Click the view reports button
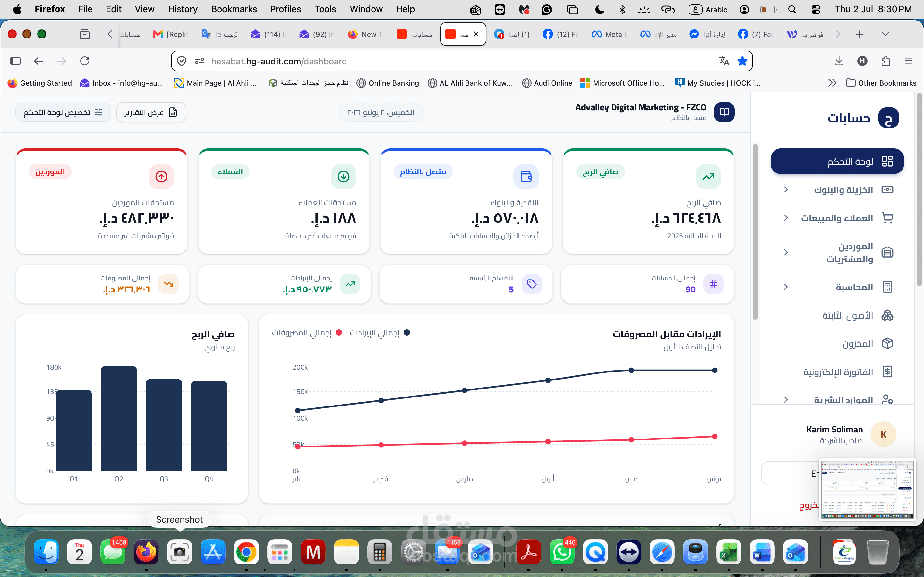Screen dimensions: 924x577 coord(151,112)
